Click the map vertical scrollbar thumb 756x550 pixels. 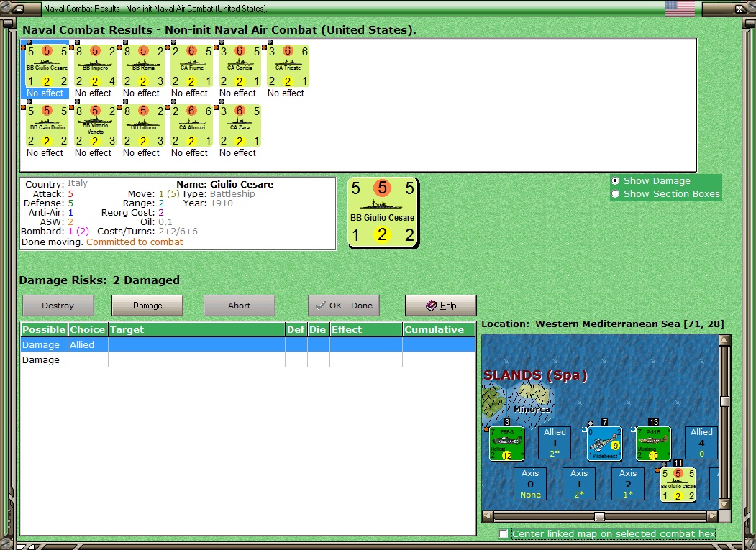point(724,401)
